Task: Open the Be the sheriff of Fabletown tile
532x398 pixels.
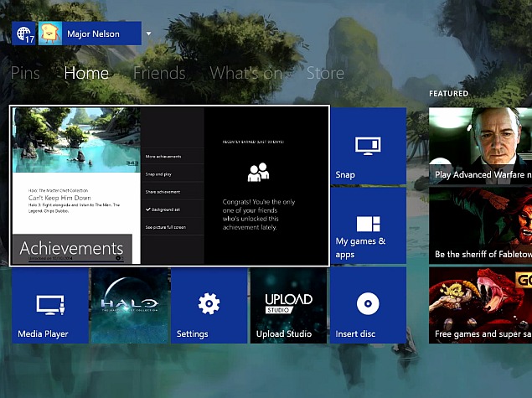Action: [x=480, y=225]
